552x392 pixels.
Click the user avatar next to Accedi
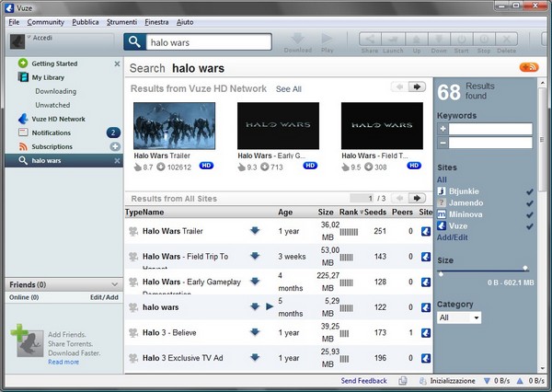(17, 42)
